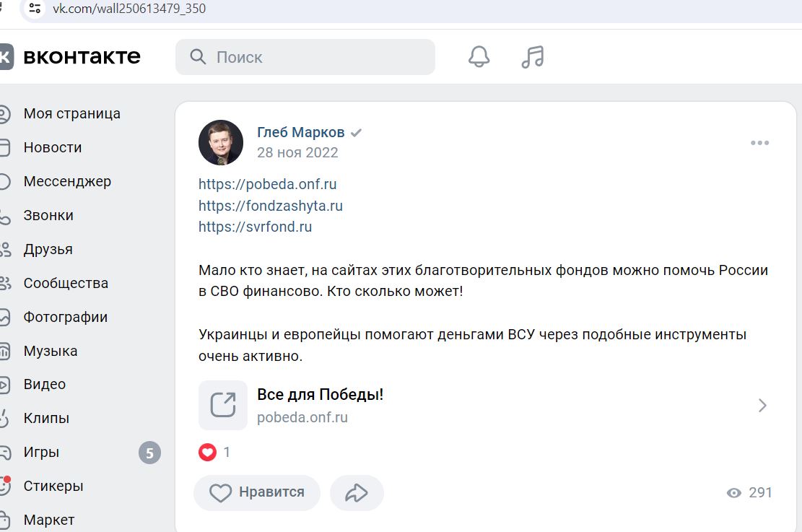Expand the Все для Победы link chevron
Image resolution: width=802 pixels, height=532 pixels.
pyautogui.click(x=762, y=406)
